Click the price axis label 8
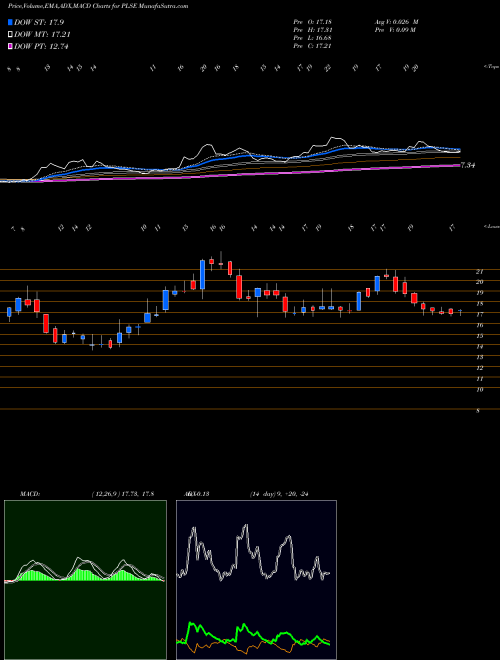The height and width of the screenshot is (660, 500). coord(478,411)
